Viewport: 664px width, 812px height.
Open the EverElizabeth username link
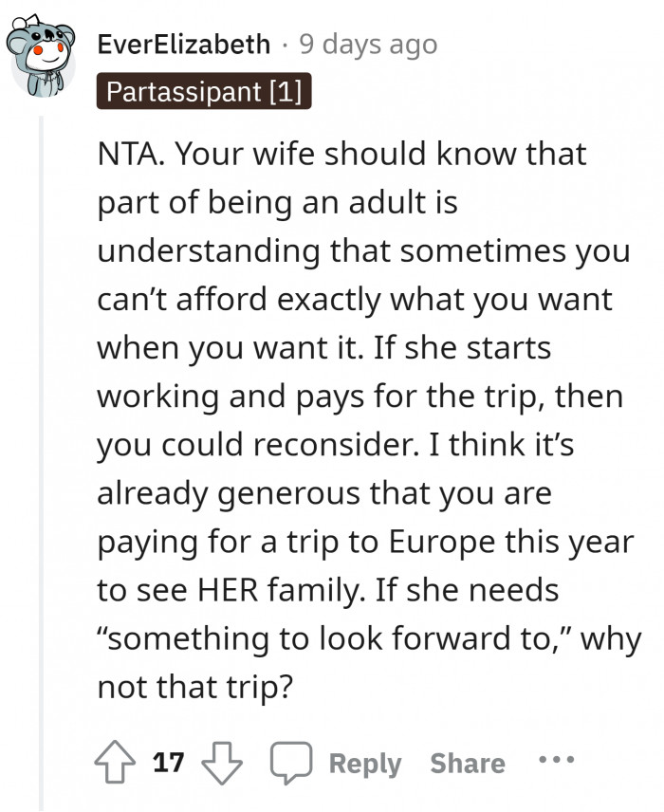(184, 45)
